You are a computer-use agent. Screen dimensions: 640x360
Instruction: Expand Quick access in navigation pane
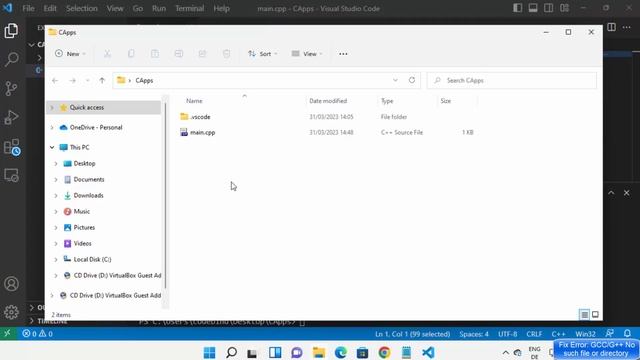click(x=52, y=107)
